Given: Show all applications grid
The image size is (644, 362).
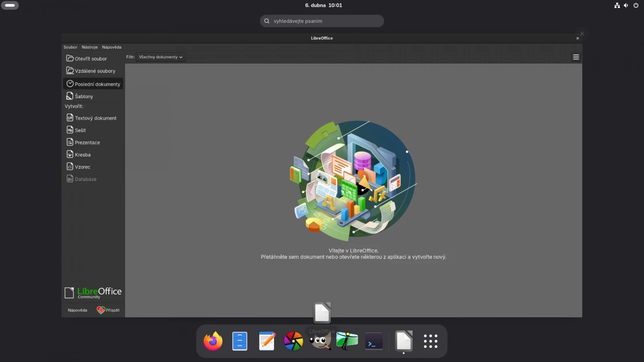Looking at the screenshot, I should pyautogui.click(x=431, y=341).
